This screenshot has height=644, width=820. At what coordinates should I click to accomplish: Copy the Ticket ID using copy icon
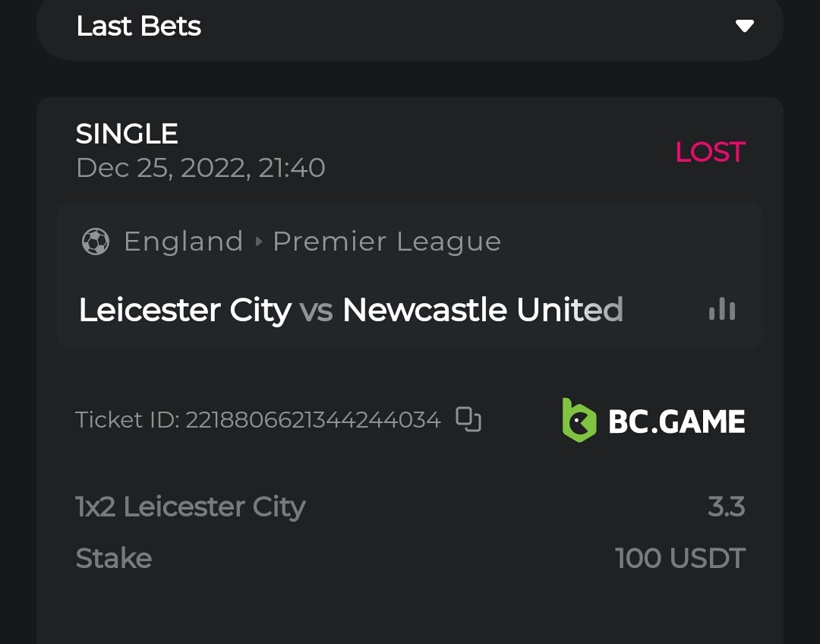click(x=468, y=419)
